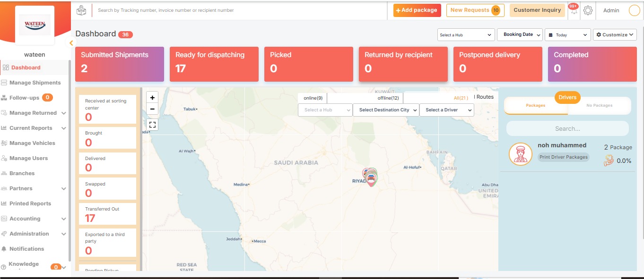The image size is (644, 279).
Task: Switch to the No Packages tab
Action: [x=599, y=105]
